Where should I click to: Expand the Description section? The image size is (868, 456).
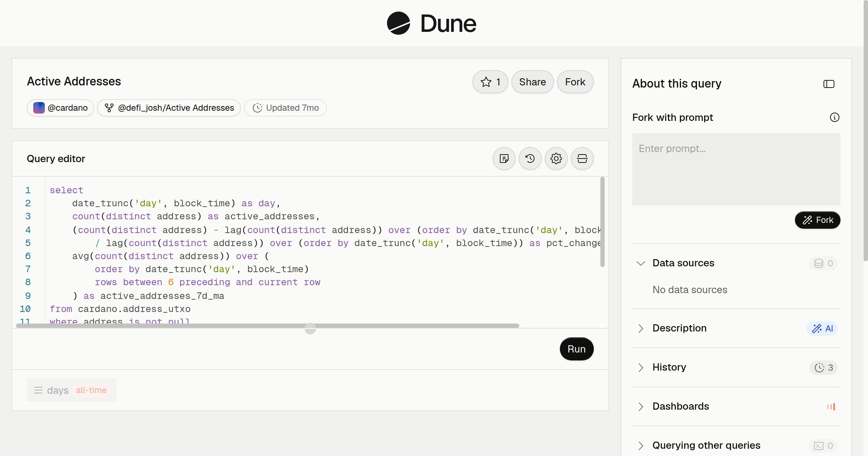tap(641, 328)
